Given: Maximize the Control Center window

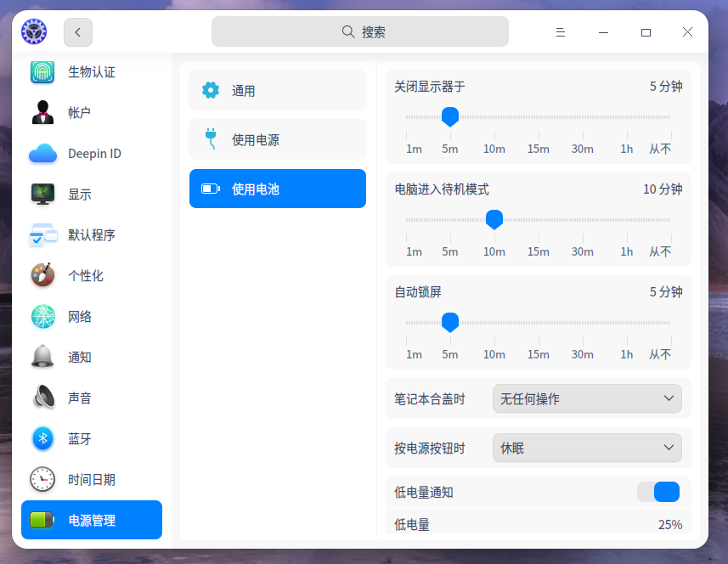Looking at the screenshot, I should click(646, 32).
